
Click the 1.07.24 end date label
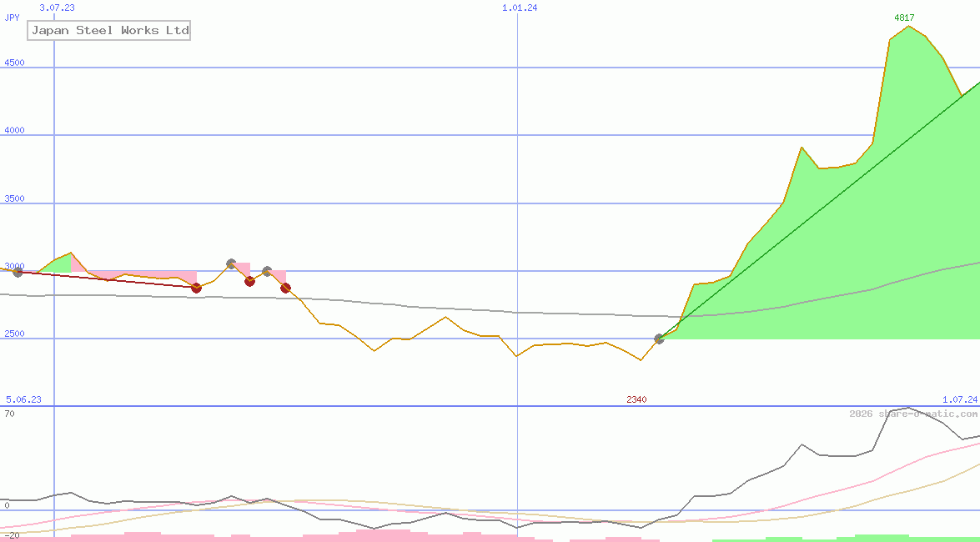pos(960,399)
